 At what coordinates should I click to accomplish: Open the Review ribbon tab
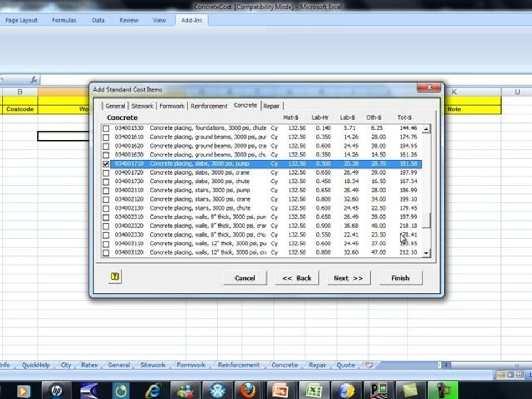pyautogui.click(x=129, y=21)
